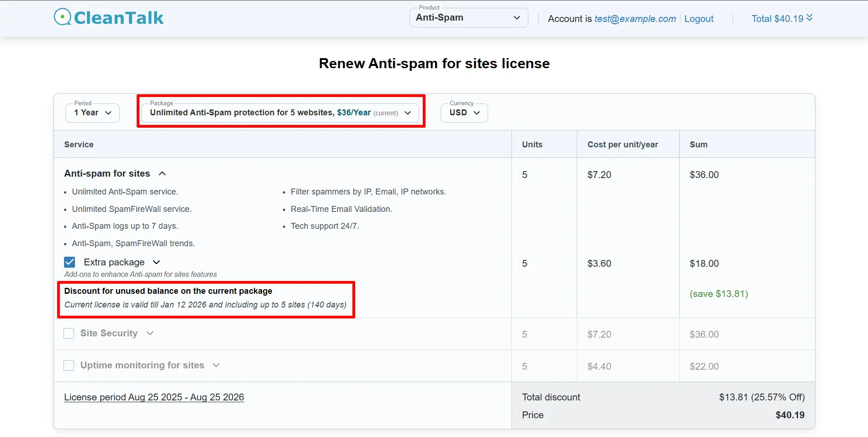The image size is (868, 437).
Task: Click 'Real-Time Email Validation.' feature text
Action: [341, 209]
